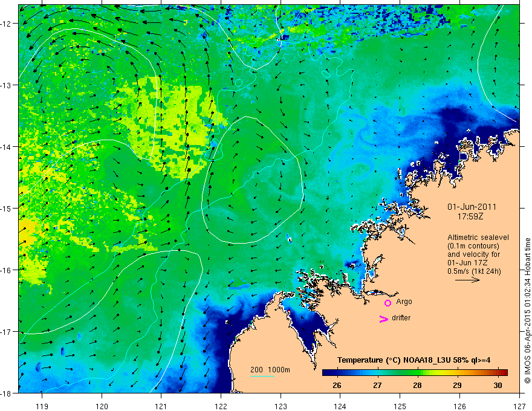This screenshot has height=411, width=532.
Task: Click the latitude -15 axis label
Action: (6, 208)
